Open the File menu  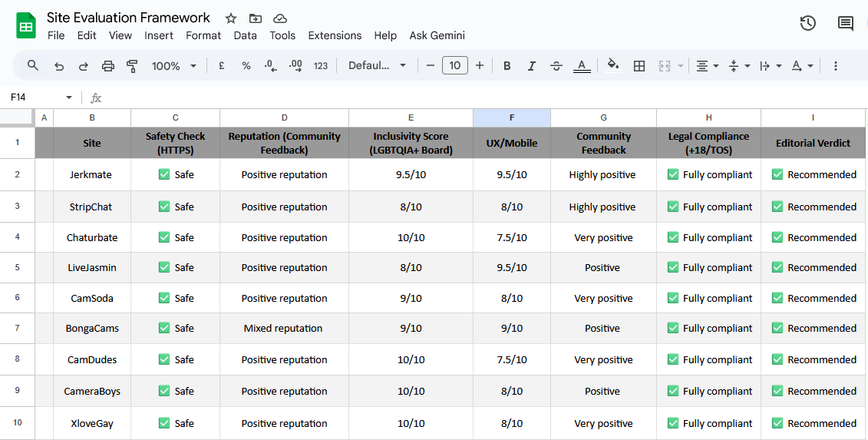pyautogui.click(x=56, y=35)
